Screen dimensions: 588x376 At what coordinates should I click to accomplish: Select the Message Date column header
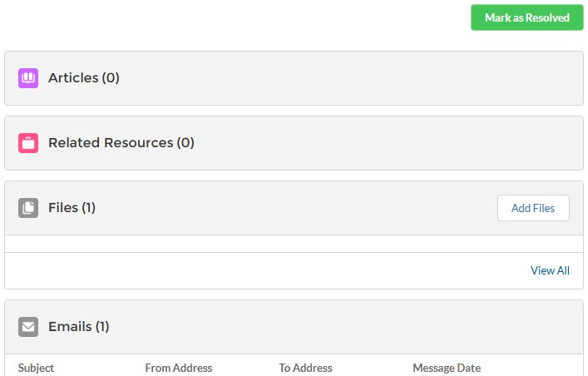click(447, 368)
